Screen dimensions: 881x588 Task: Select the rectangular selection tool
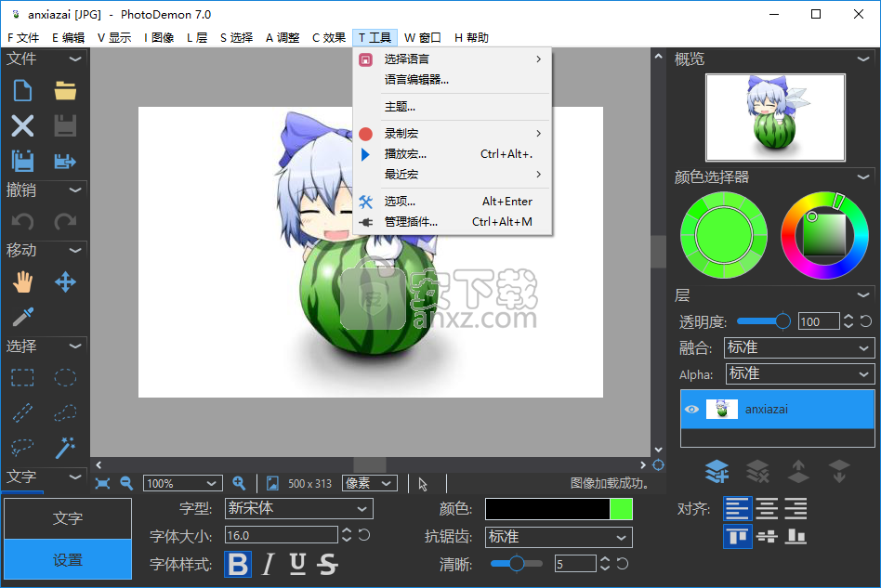click(x=22, y=377)
